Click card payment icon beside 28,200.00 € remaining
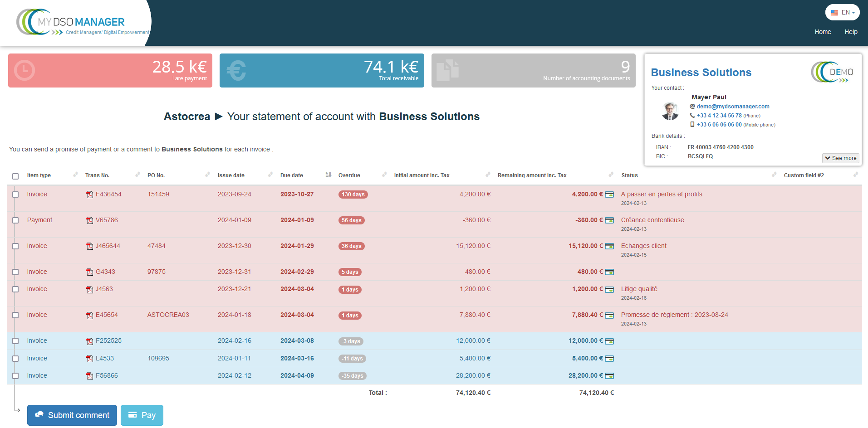This screenshot has height=428, width=868. click(609, 376)
